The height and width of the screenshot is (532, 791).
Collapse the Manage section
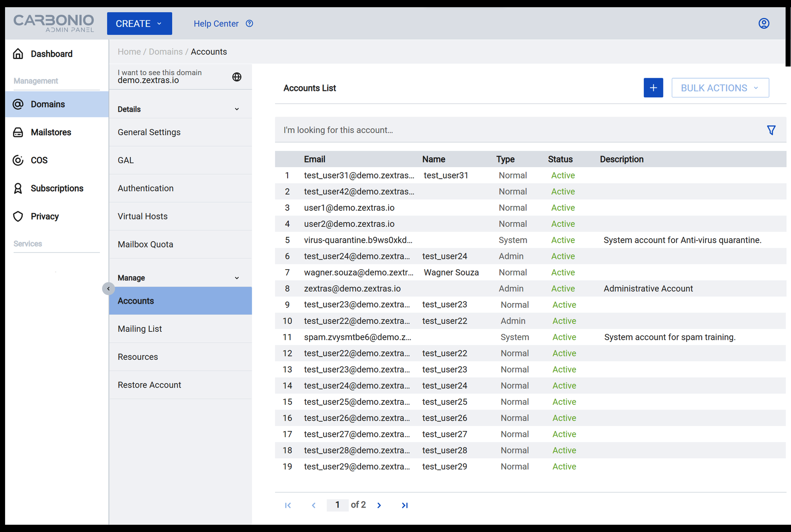pos(237,278)
